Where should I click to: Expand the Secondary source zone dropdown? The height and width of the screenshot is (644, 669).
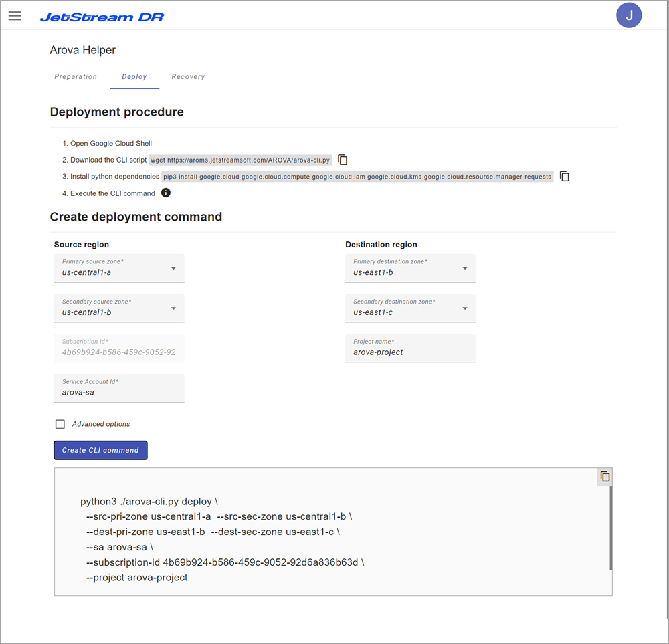[x=173, y=308]
